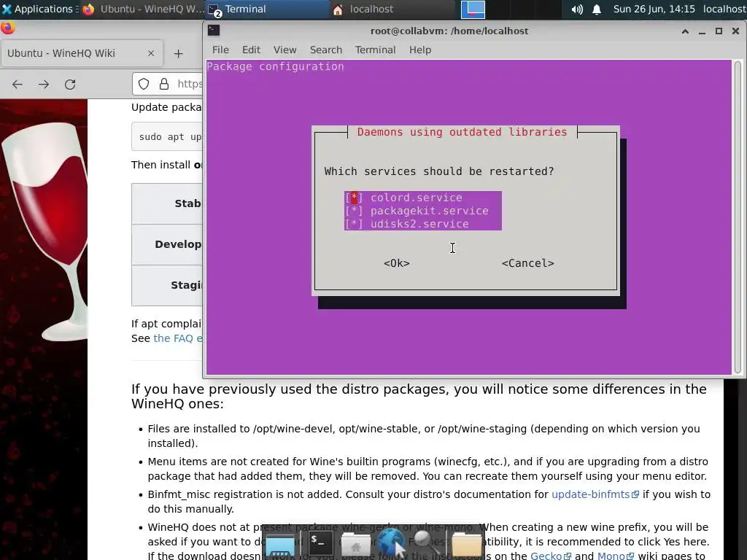
Task: Click the workspace switcher in the panel
Action: pyautogui.click(x=473, y=9)
